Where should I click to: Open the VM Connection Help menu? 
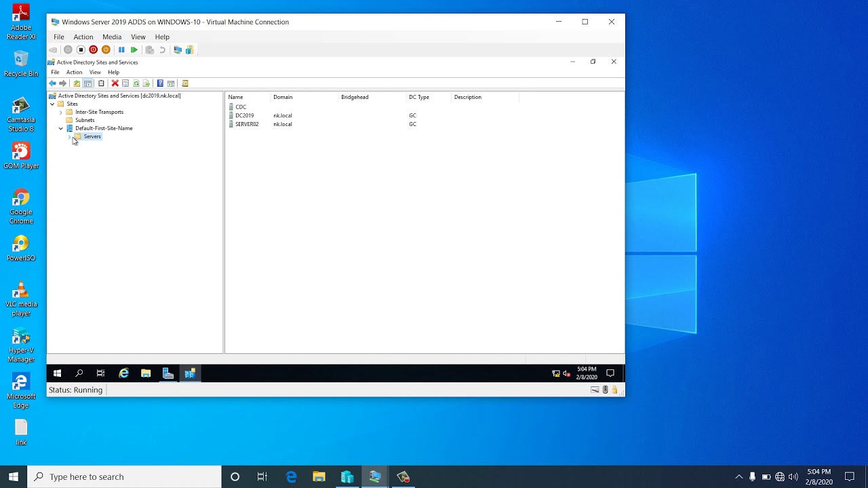[x=162, y=37]
